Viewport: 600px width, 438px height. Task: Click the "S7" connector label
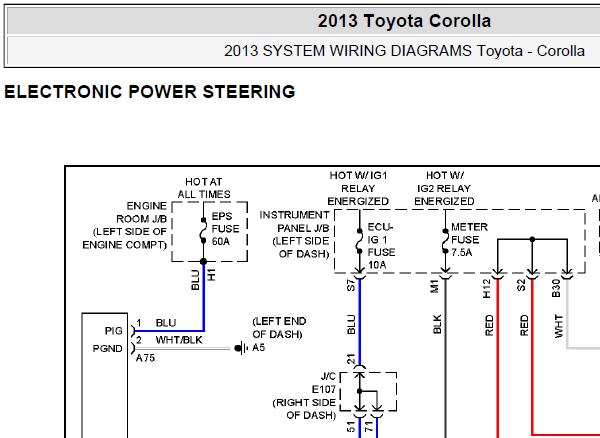point(351,285)
